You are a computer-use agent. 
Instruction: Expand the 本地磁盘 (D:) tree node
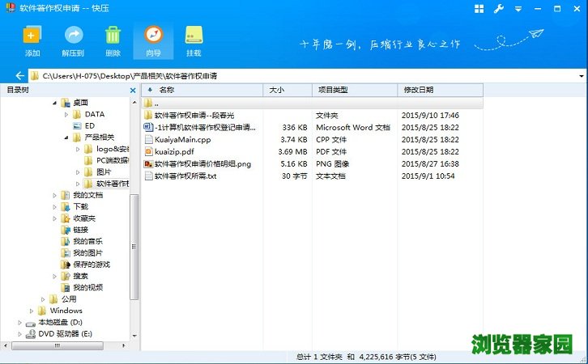(x=20, y=322)
